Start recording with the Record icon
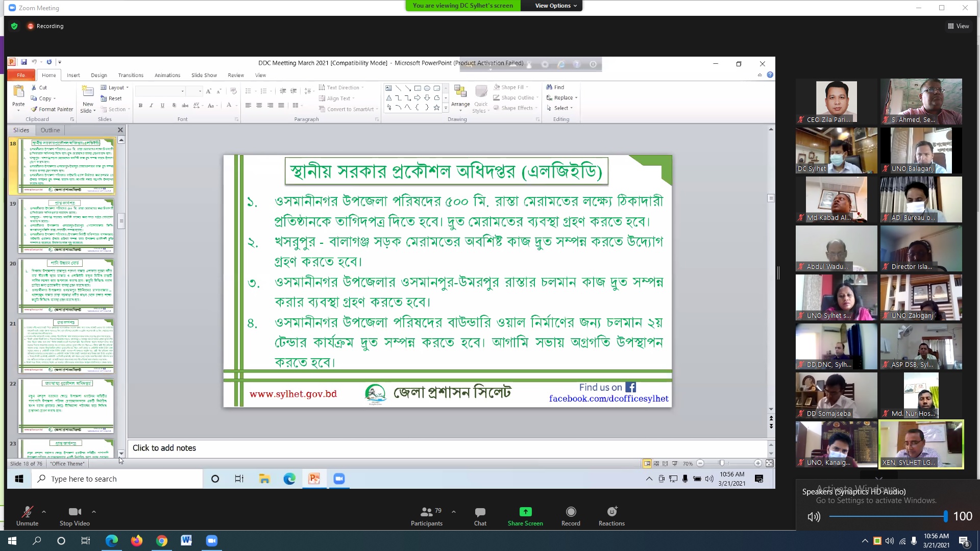This screenshot has height=551, width=980. pyautogui.click(x=571, y=512)
